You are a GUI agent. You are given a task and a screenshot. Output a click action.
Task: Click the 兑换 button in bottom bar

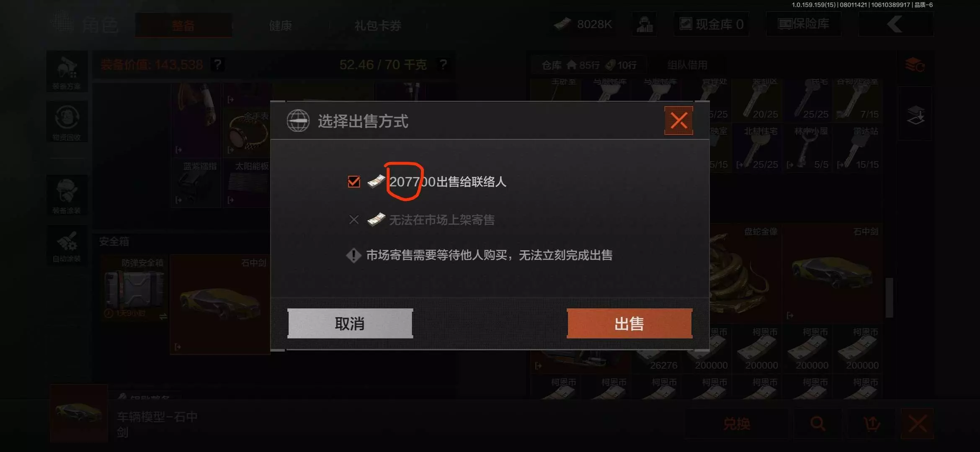point(737,424)
